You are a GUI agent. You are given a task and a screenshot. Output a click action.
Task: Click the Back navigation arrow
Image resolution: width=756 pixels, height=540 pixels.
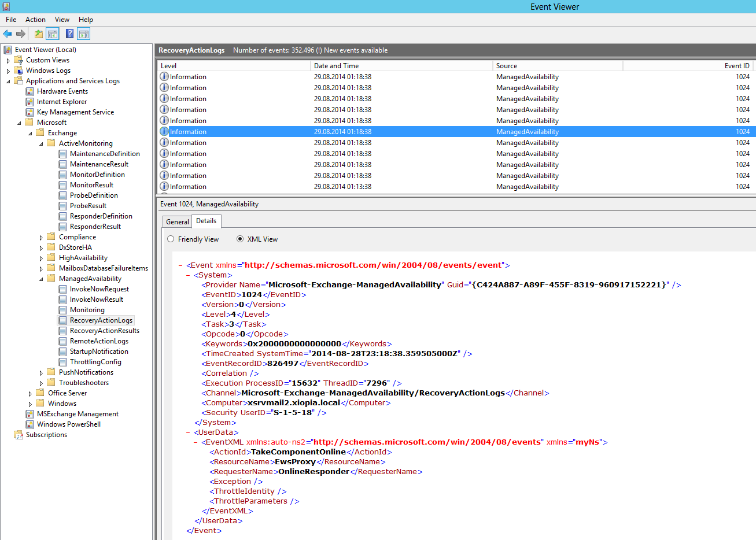8,34
